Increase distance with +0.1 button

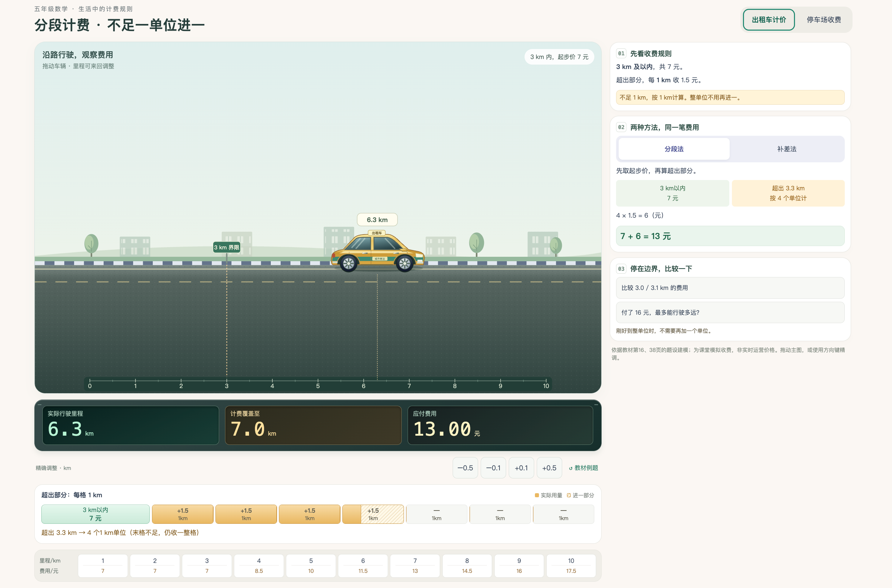pos(521,468)
